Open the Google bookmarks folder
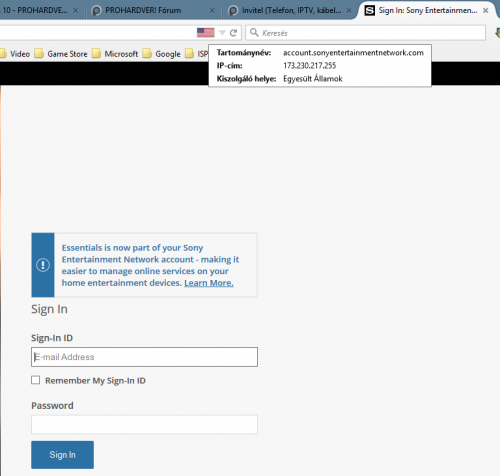 click(162, 54)
